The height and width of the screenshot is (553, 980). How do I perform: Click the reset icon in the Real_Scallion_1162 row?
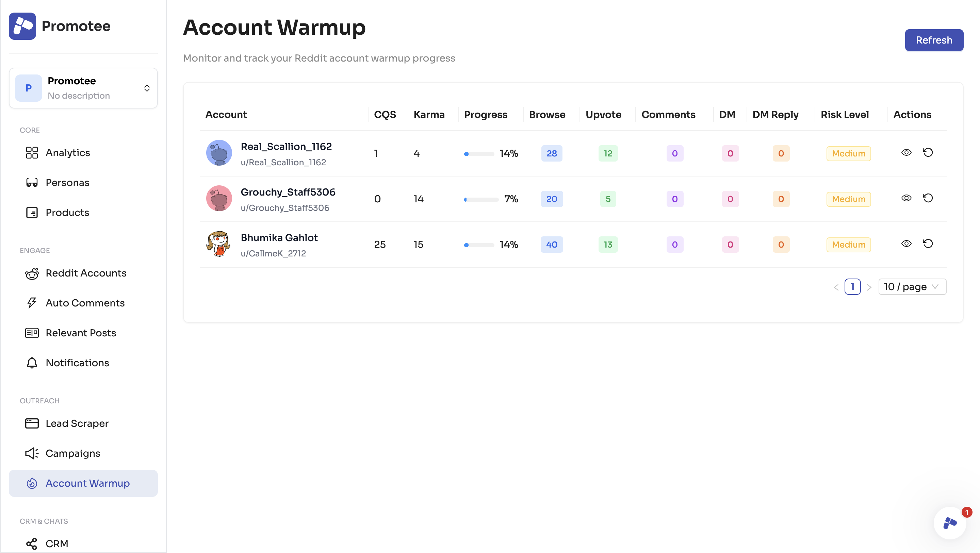click(x=928, y=152)
